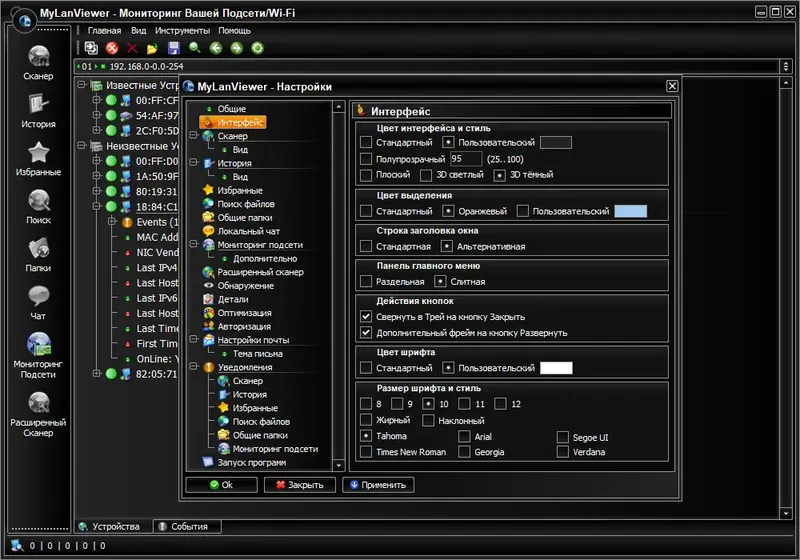Collapse the Известные устройства tree group
The height and width of the screenshot is (560, 800).
coord(82,86)
